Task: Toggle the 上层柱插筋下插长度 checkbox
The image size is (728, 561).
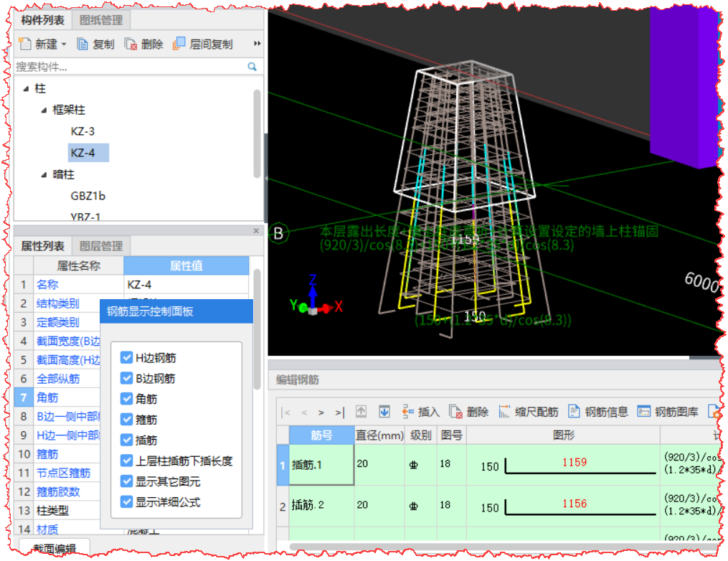Action: 126,461
